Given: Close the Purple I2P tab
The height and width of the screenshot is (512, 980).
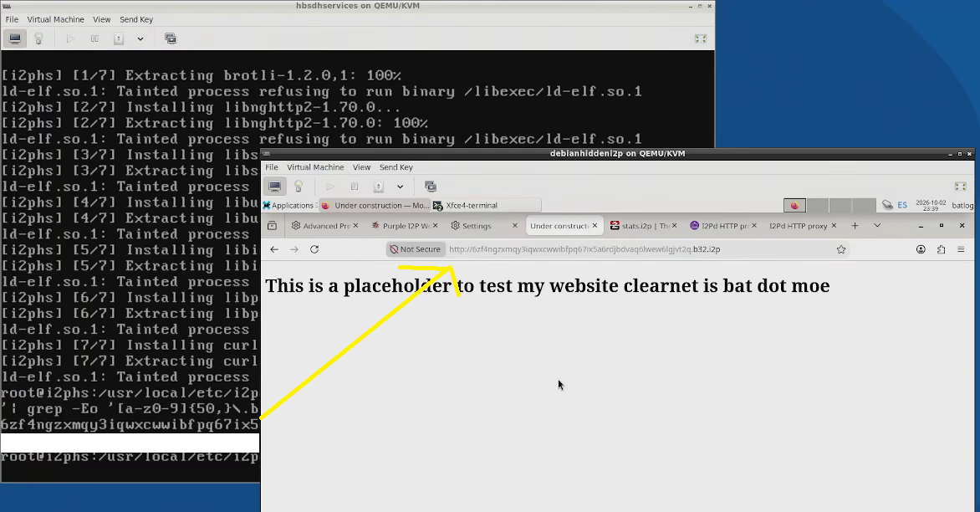Looking at the screenshot, I should 436,226.
